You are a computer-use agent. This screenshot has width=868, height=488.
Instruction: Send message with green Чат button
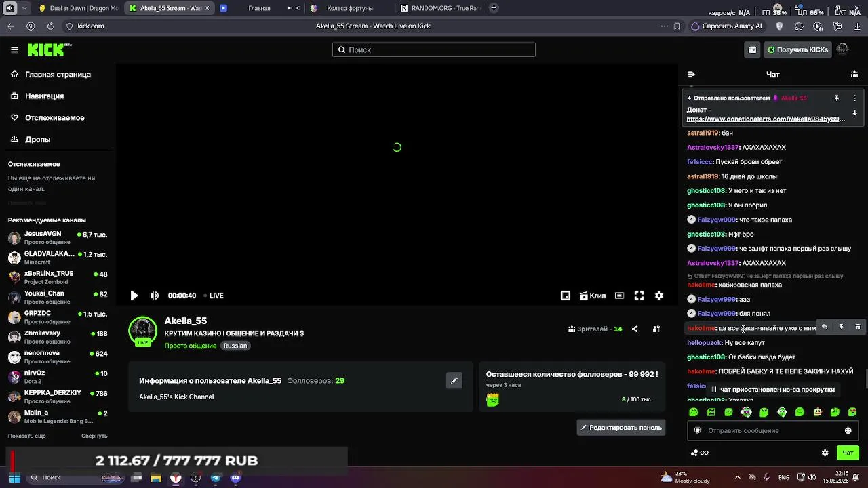pos(848,453)
